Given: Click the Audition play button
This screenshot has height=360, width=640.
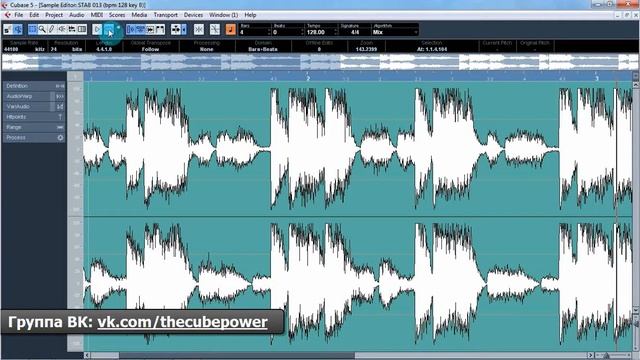Looking at the screenshot, I should point(97,29).
